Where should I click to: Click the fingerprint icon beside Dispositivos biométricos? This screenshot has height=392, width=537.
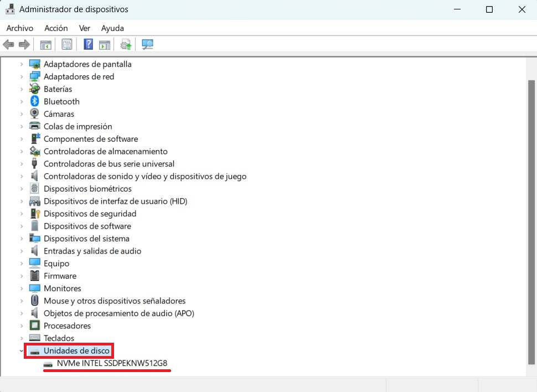click(x=34, y=188)
